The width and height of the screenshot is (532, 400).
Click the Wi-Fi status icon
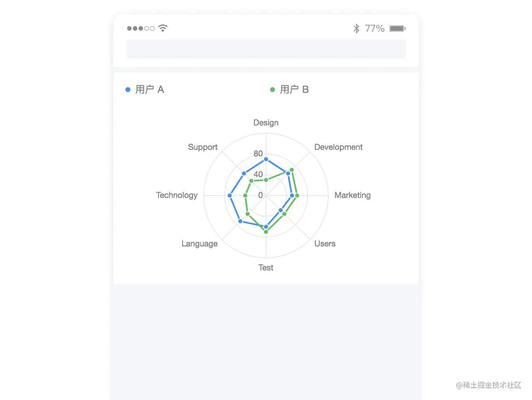[163, 28]
